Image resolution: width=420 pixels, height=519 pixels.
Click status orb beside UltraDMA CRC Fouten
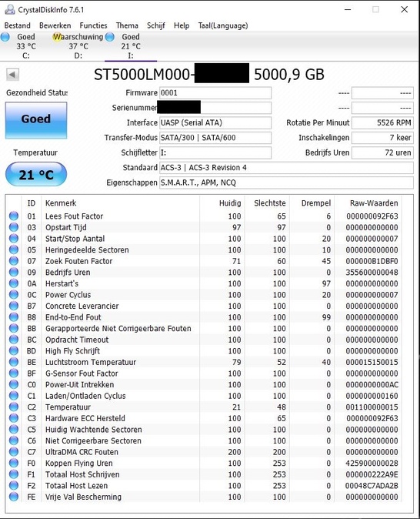(x=14, y=452)
